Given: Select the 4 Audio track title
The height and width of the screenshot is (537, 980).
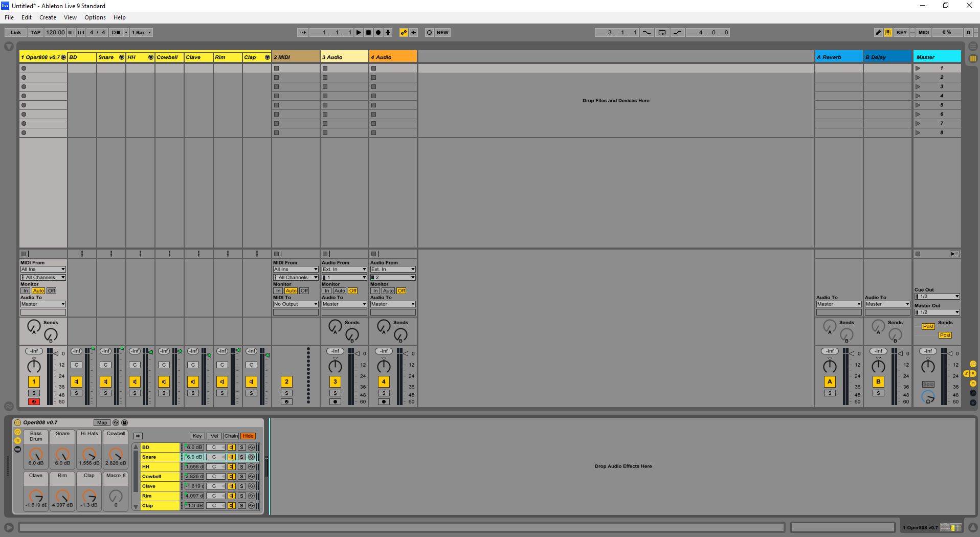Looking at the screenshot, I should (x=393, y=57).
